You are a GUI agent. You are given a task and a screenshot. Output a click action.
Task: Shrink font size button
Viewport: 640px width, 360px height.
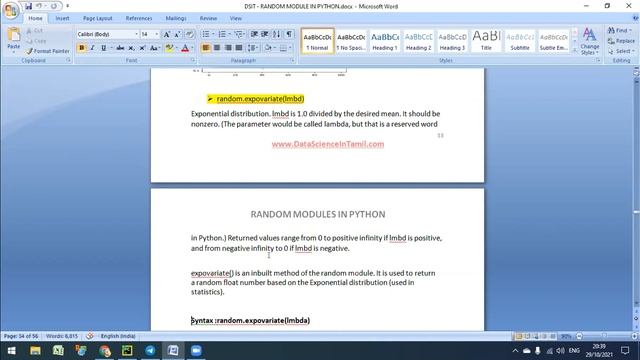tap(177, 34)
